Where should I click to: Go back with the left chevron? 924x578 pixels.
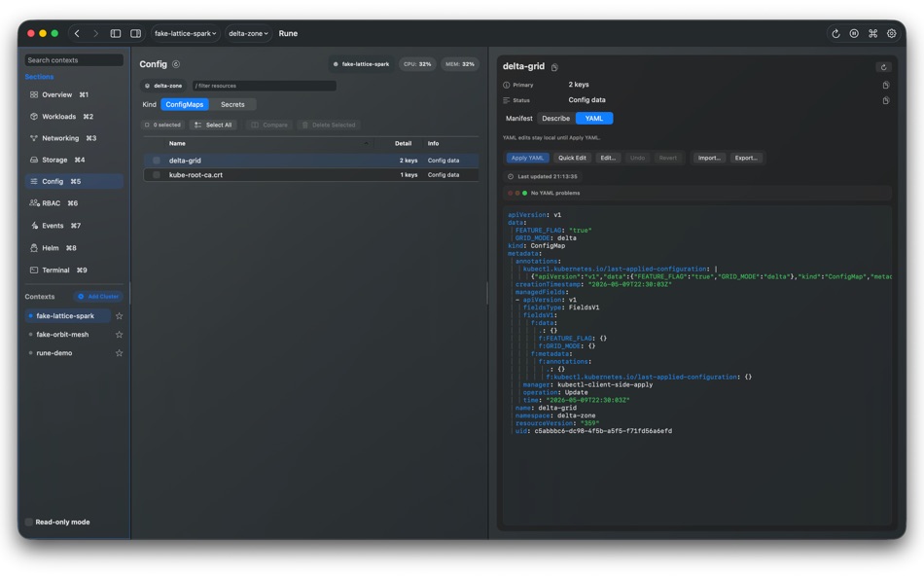pos(77,34)
